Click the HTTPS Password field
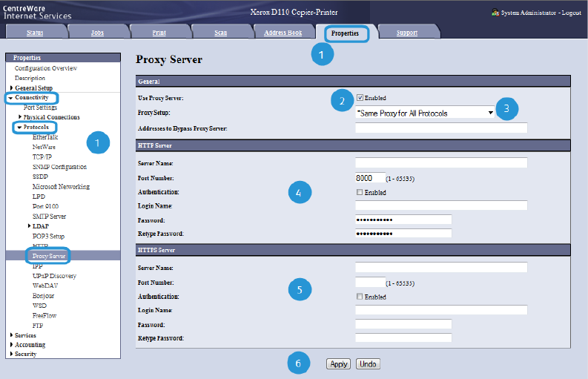 point(403,324)
